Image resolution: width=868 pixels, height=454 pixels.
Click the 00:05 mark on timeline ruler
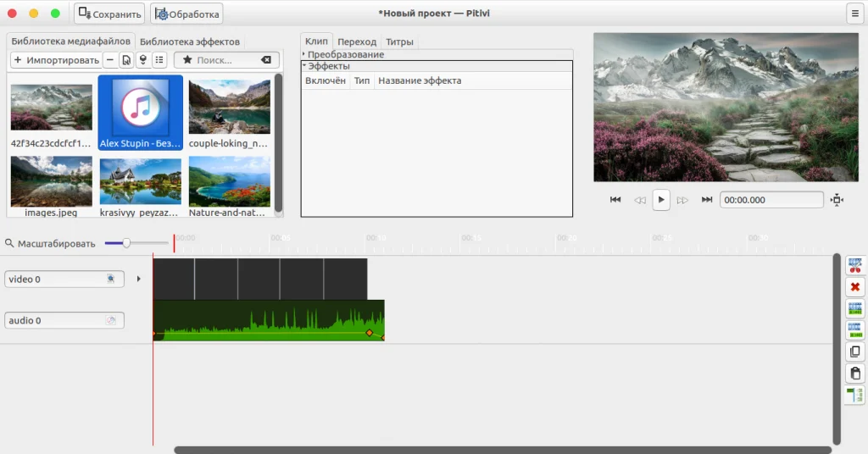(x=280, y=238)
